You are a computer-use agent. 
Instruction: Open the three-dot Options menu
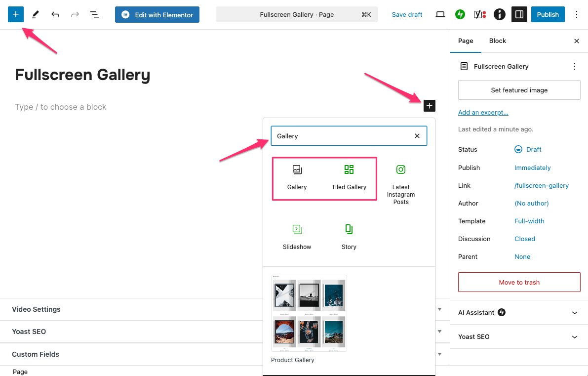coord(577,14)
